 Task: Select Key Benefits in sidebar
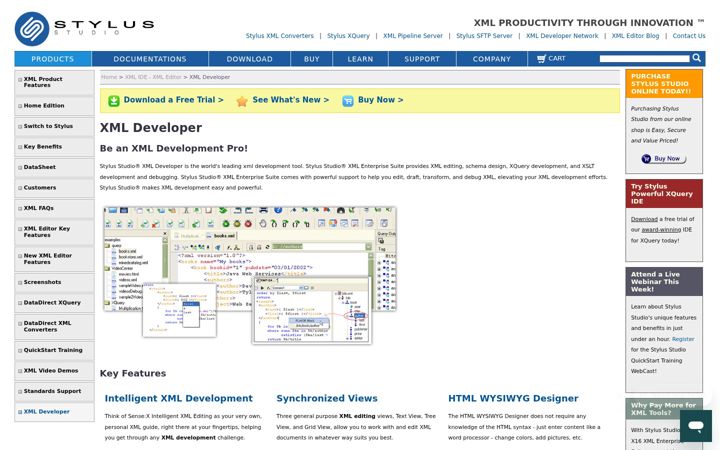click(54, 147)
